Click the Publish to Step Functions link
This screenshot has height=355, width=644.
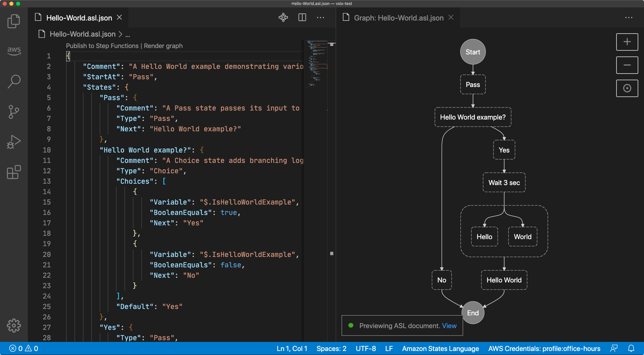point(102,46)
